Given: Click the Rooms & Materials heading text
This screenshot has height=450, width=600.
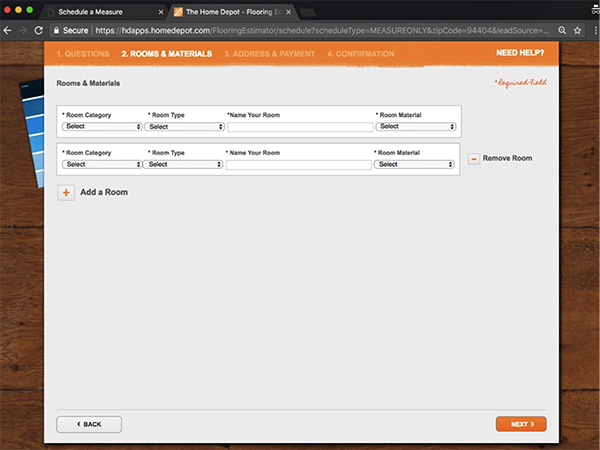Looking at the screenshot, I should click(88, 83).
